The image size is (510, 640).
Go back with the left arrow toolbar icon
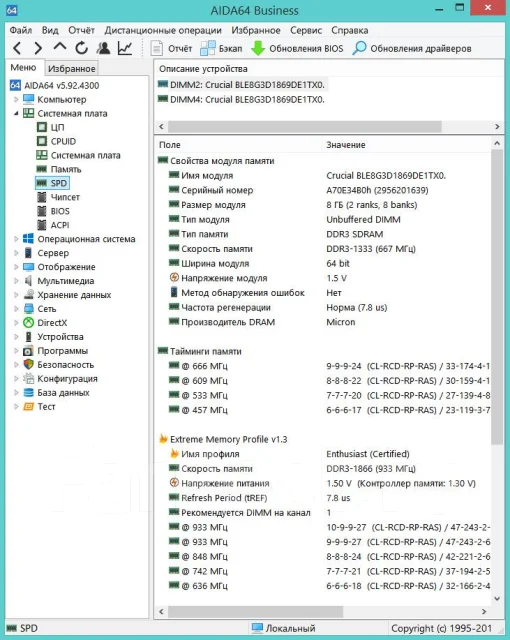[17, 48]
